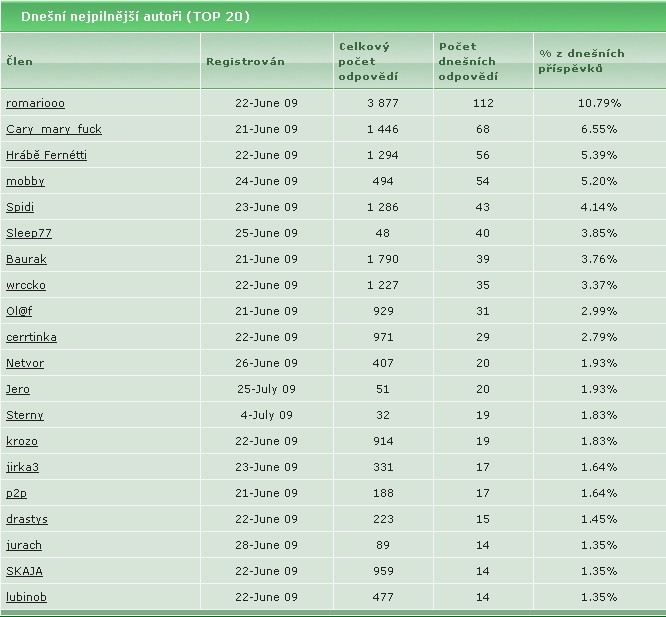Click on Baurak username
The height and width of the screenshot is (617, 666).
coord(26,259)
